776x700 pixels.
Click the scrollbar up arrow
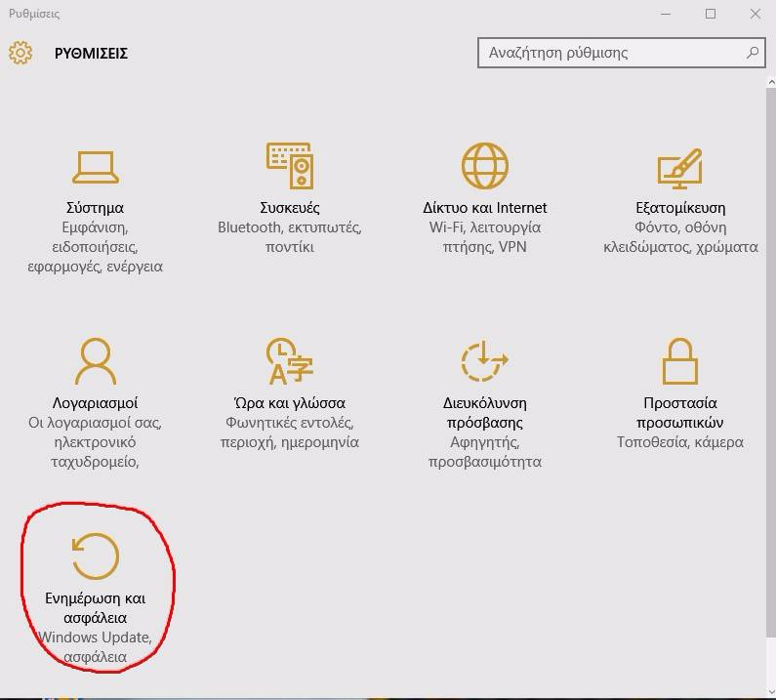771,82
